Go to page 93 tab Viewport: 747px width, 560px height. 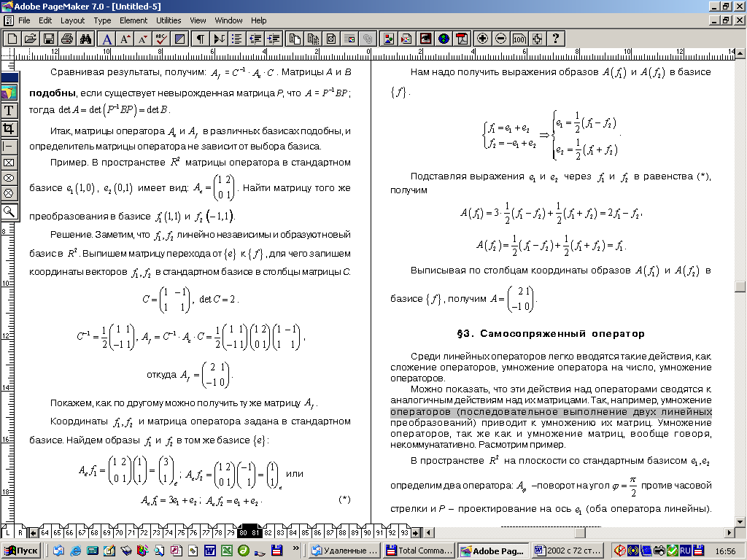404,532
